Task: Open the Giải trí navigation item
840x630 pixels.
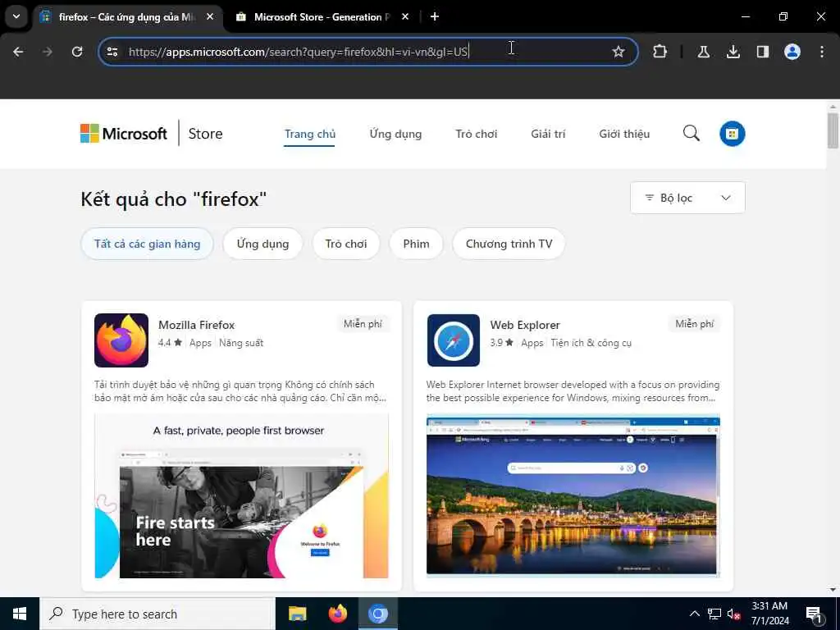Action: [548, 134]
